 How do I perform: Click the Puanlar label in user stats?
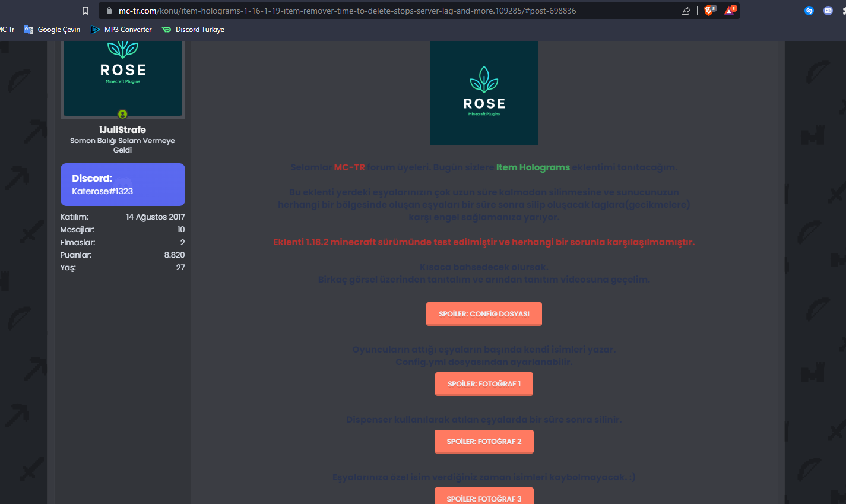pos(76,255)
